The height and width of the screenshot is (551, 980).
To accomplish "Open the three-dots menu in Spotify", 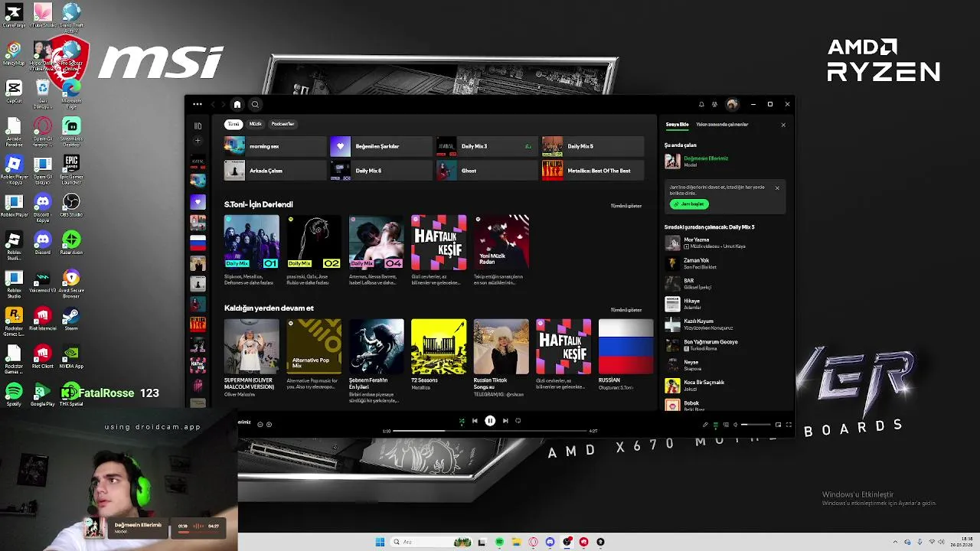I will click(x=198, y=105).
